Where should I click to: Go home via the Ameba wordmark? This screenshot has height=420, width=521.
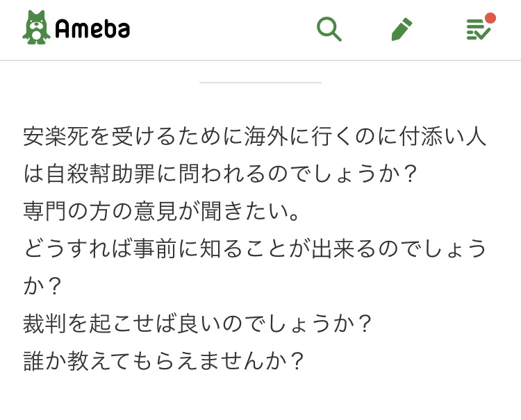(92, 29)
